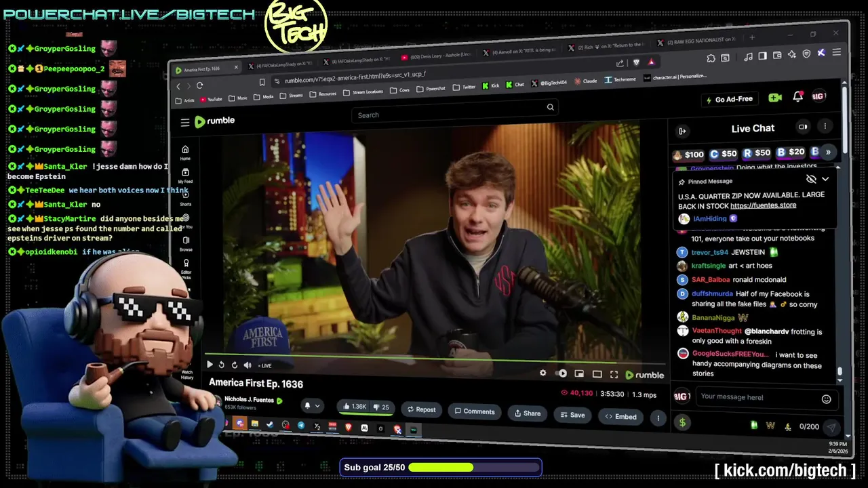
Task: Open My Feed in the Rumble sidebar
Action: click(x=185, y=176)
